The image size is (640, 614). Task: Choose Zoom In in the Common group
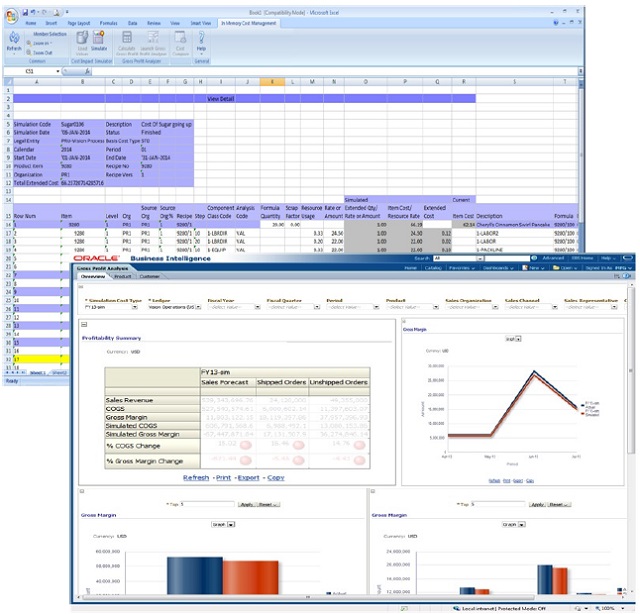(41, 43)
